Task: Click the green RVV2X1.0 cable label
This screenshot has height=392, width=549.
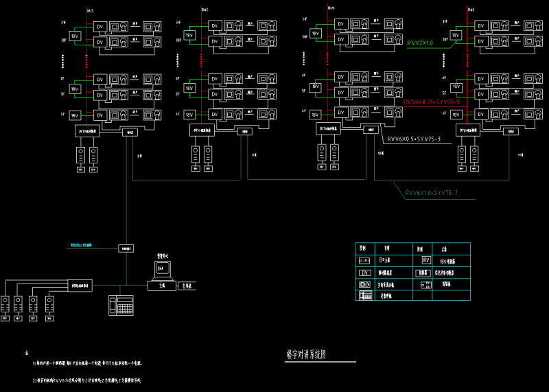Action: pyautogui.click(x=421, y=43)
